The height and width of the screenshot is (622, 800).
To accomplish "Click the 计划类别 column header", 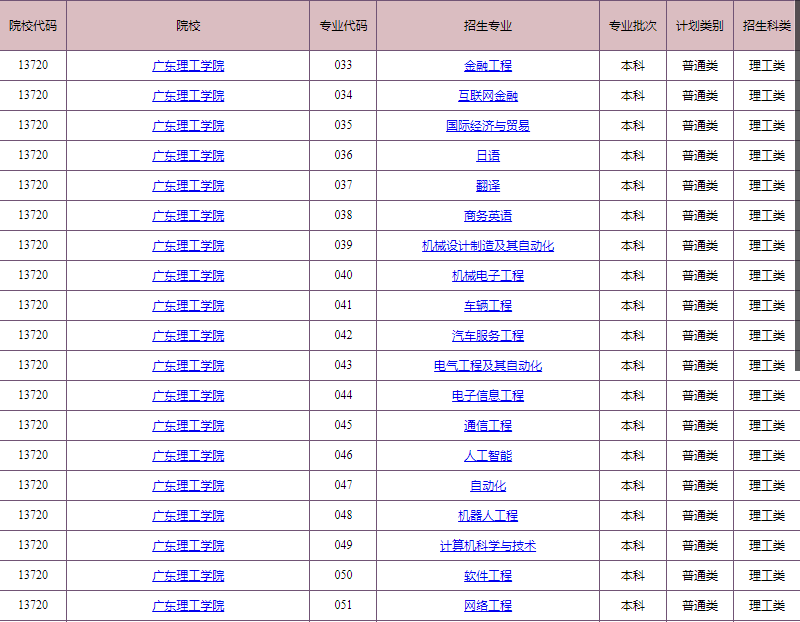I will coord(699,26).
